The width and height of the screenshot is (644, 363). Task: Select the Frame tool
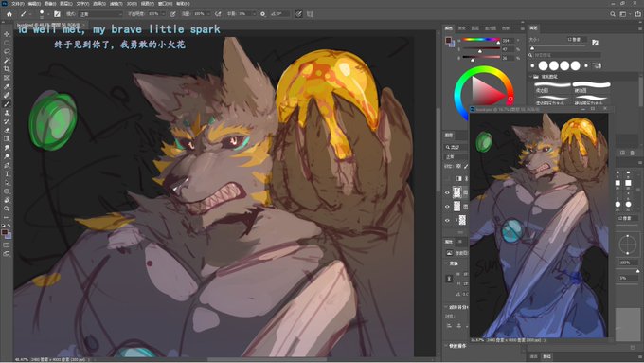coord(7,78)
